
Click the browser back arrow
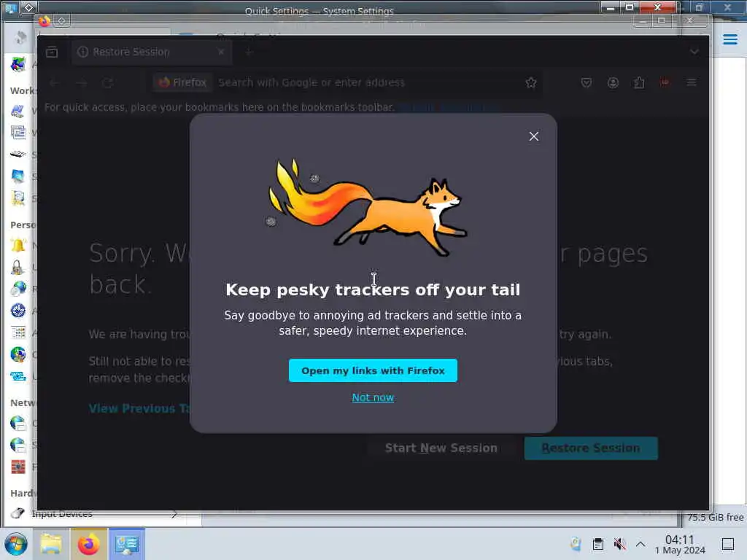point(54,83)
